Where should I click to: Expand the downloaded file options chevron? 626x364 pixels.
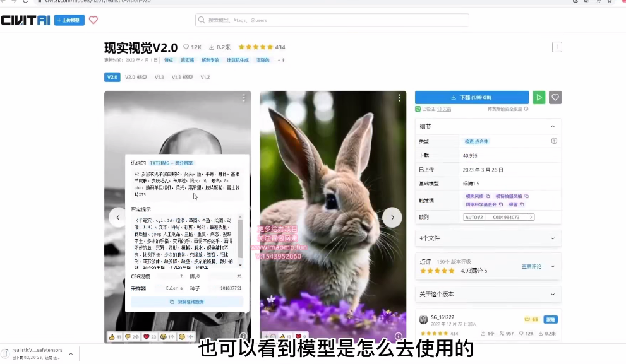point(71,354)
